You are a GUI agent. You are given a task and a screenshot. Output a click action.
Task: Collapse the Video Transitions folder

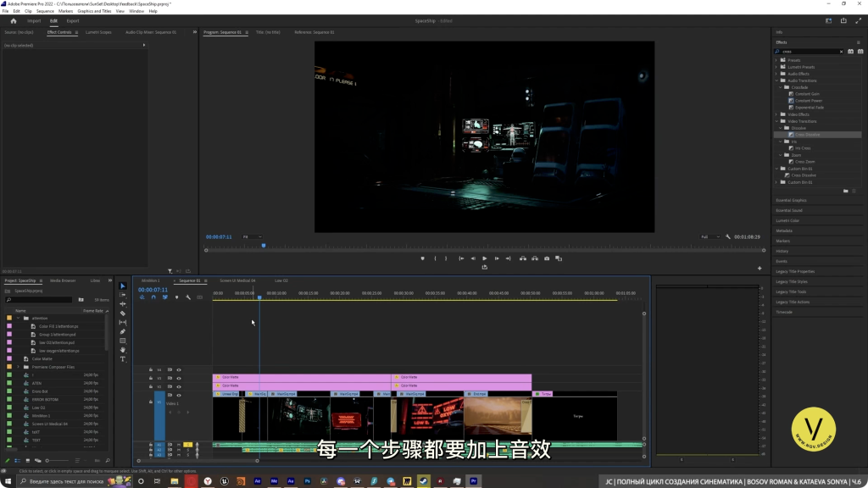tap(776, 121)
